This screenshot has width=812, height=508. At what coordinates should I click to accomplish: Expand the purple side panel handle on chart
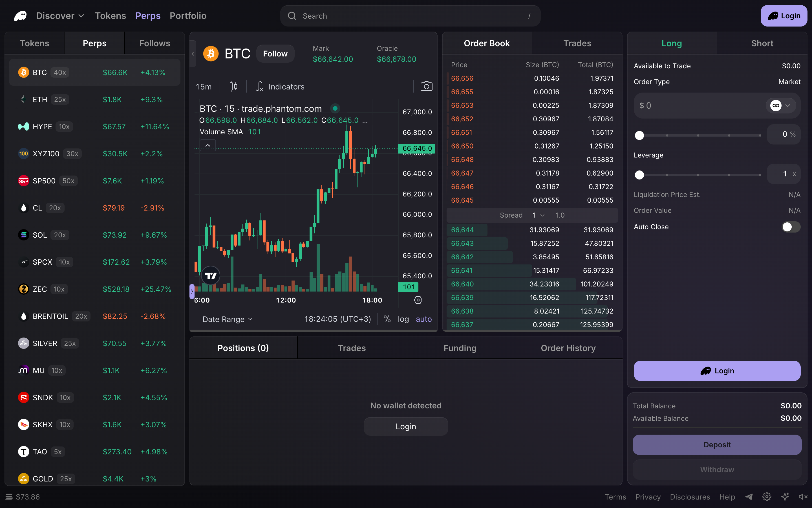(x=192, y=291)
